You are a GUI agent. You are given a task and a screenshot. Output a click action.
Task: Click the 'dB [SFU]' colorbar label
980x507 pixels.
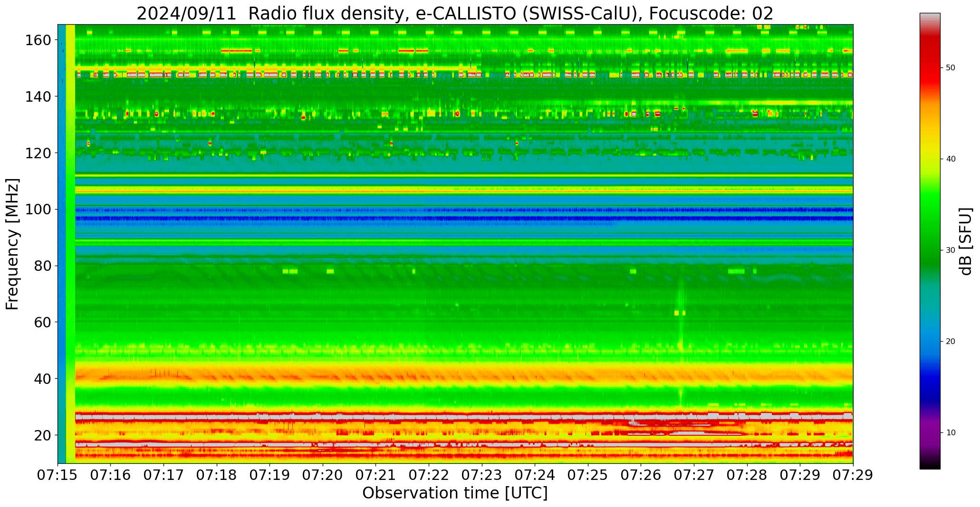[965, 241]
